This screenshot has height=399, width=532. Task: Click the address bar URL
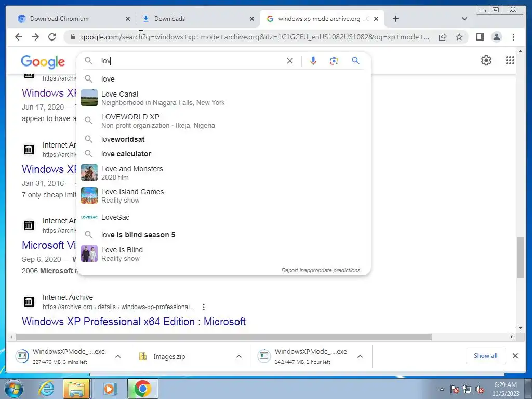[255, 37]
